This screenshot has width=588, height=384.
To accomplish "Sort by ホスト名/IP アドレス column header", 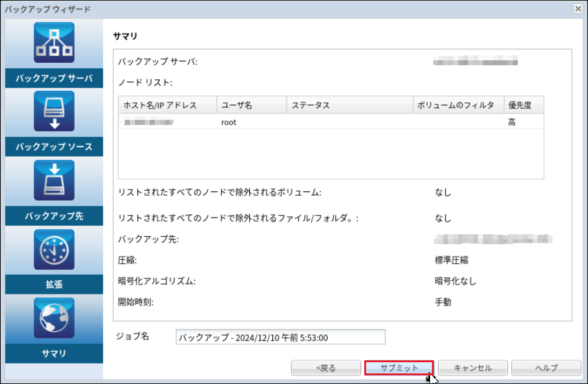I will [168, 105].
